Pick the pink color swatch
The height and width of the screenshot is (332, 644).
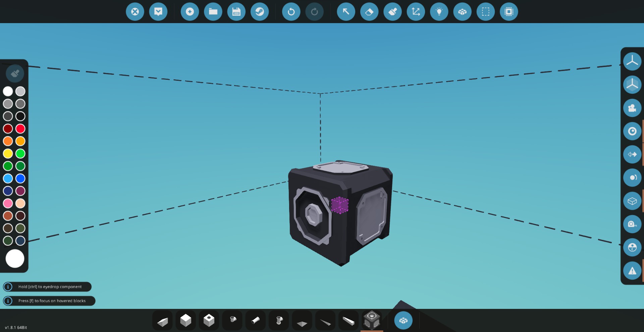[8, 203]
